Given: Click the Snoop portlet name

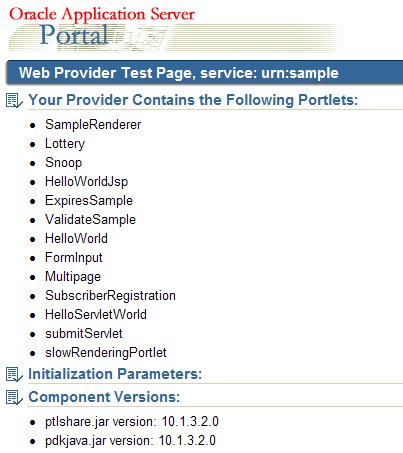Looking at the screenshot, I should click(63, 163).
